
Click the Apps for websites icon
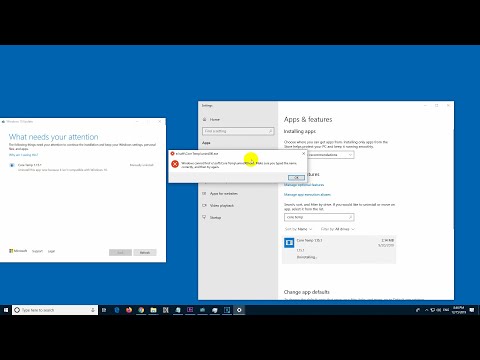(204, 193)
